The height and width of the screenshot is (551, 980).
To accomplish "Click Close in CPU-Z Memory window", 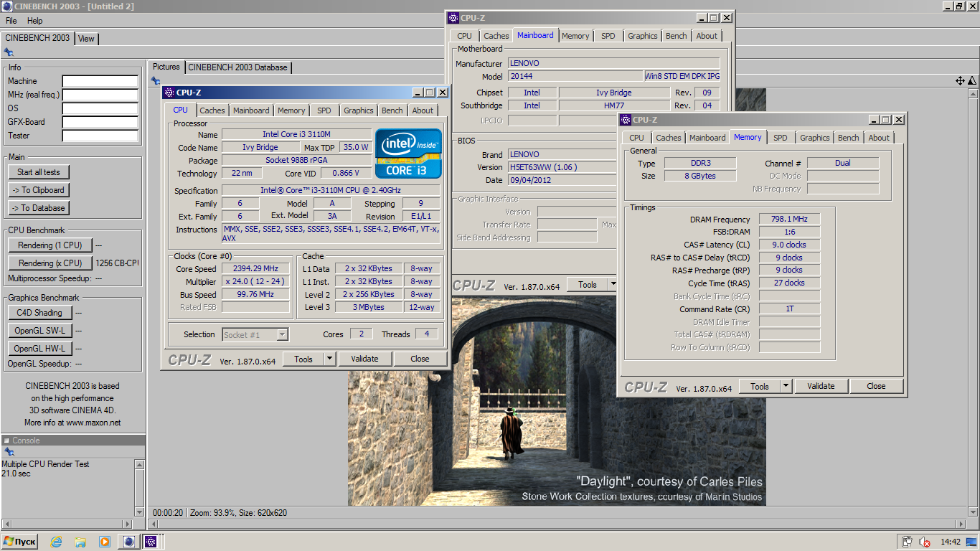I will [876, 386].
